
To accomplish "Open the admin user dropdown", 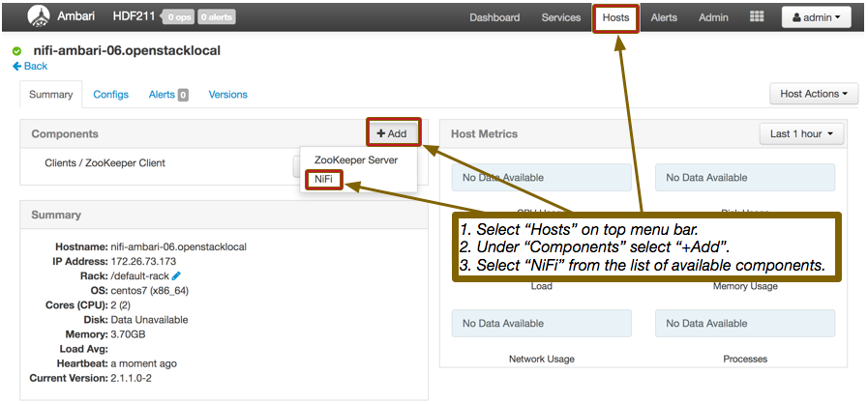I will (x=816, y=17).
